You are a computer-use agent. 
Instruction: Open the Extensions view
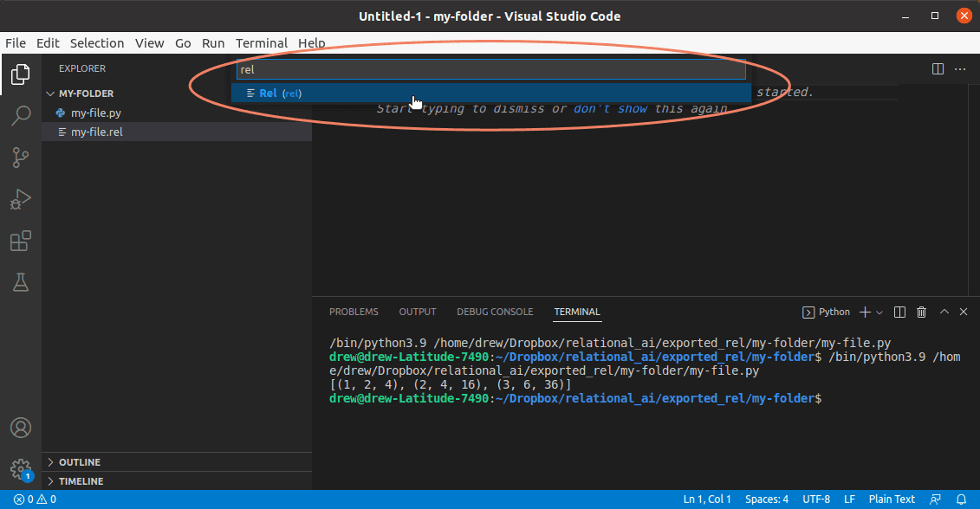(x=20, y=242)
